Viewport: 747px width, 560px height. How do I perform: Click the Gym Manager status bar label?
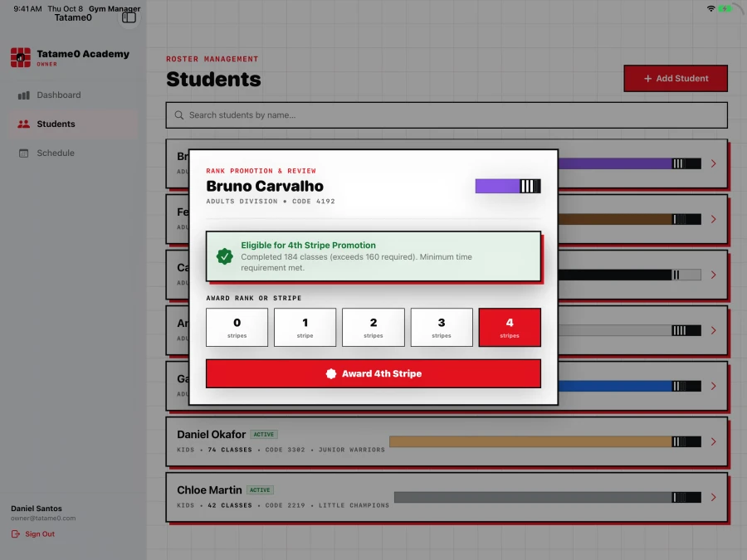[x=115, y=8]
